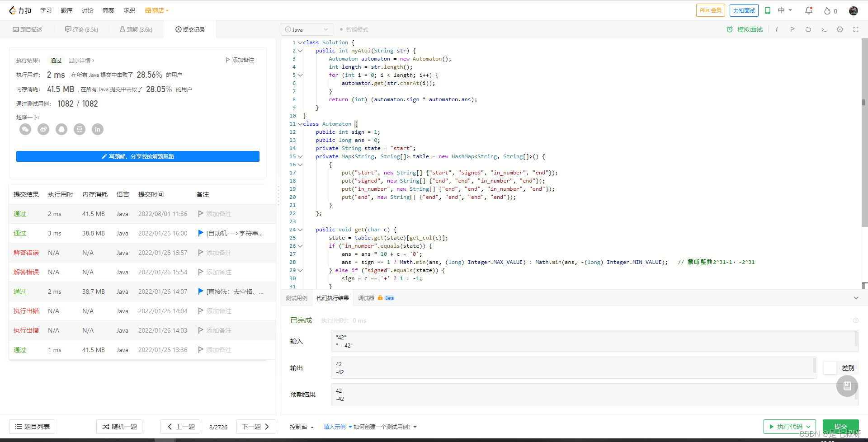Open 填入示例 example dropdown

(338, 427)
